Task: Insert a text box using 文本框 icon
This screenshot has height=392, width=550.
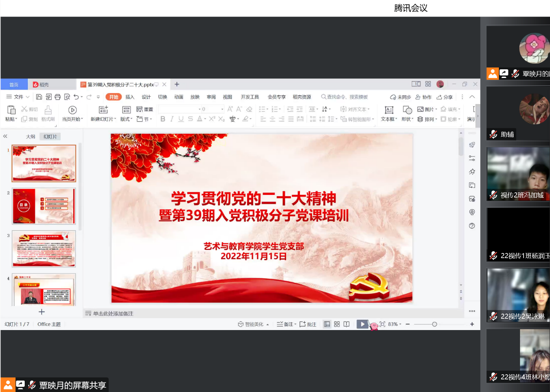Action: pyautogui.click(x=389, y=110)
